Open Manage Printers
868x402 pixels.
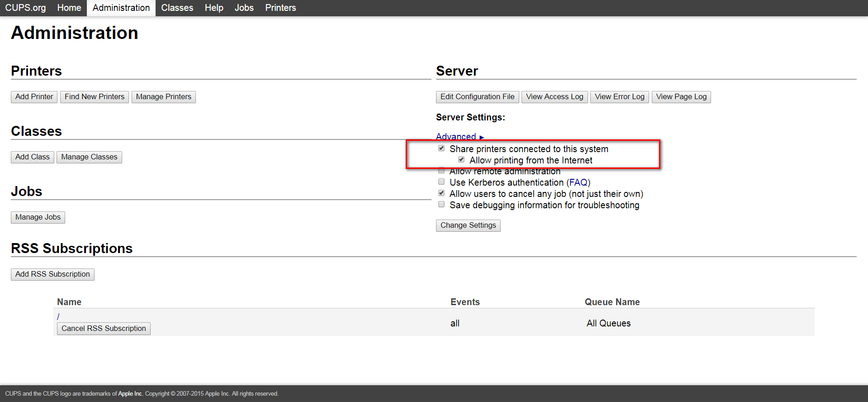click(164, 97)
